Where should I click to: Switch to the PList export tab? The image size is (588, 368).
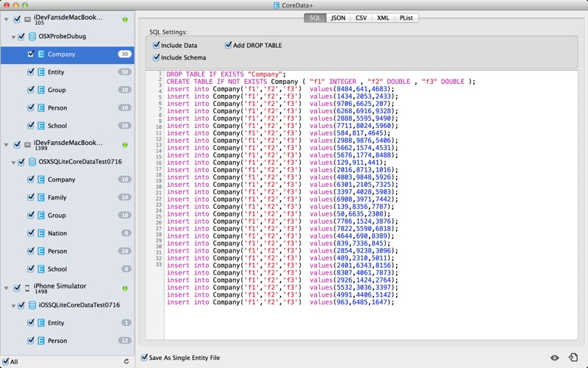(406, 18)
